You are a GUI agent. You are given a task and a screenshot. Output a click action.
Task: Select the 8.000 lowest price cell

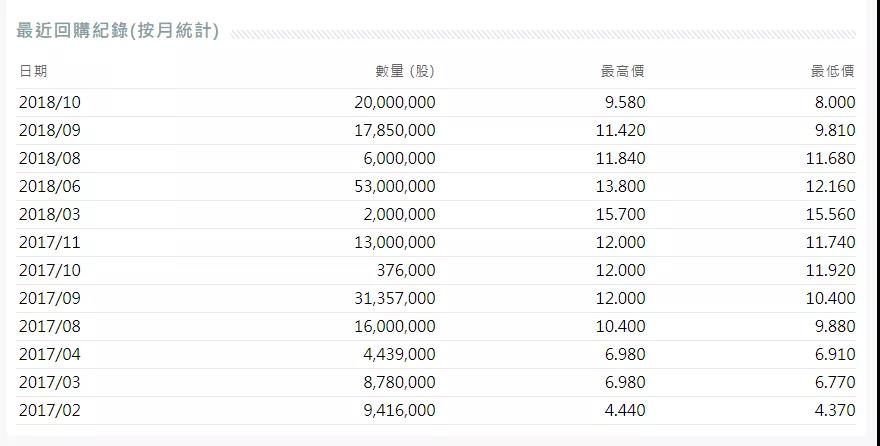[x=836, y=102]
